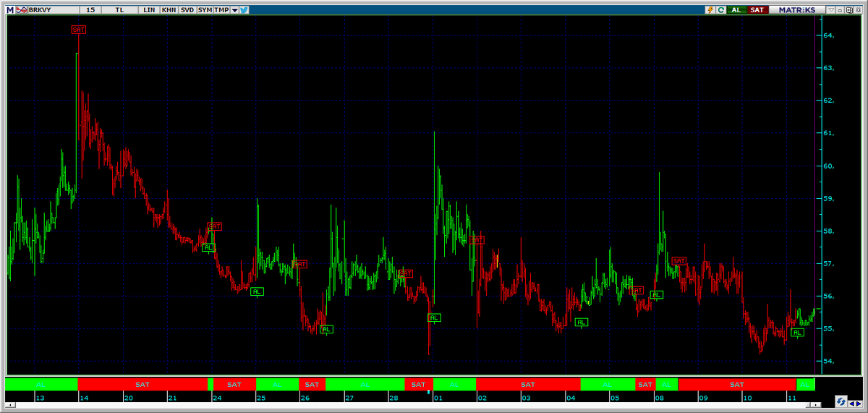Click the scrollbar right arrow at the bottom

(x=816, y=405)
